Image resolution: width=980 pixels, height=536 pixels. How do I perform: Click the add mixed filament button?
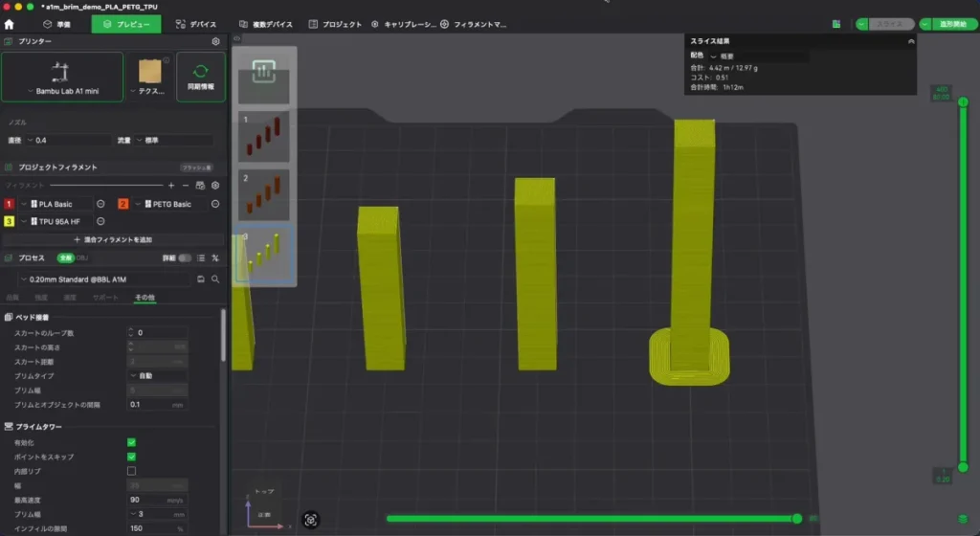coord(113,239)
